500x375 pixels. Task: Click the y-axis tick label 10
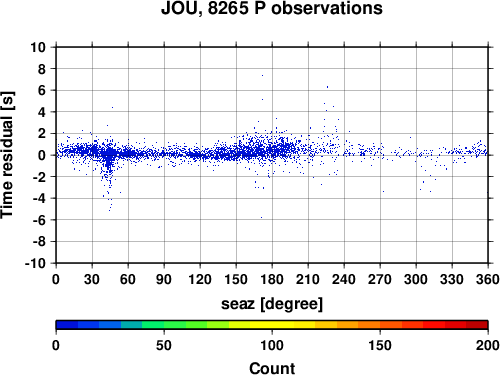click(38, 47)
